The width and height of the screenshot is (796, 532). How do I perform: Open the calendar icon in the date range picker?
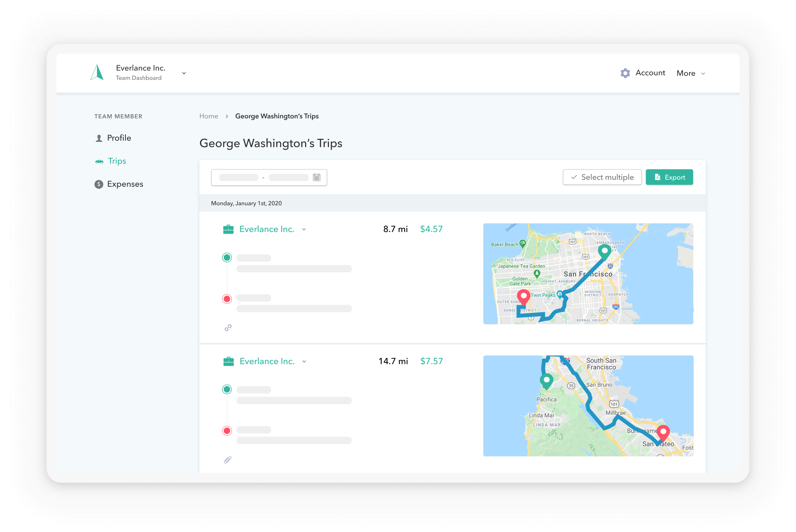click(x=317, y=177)
